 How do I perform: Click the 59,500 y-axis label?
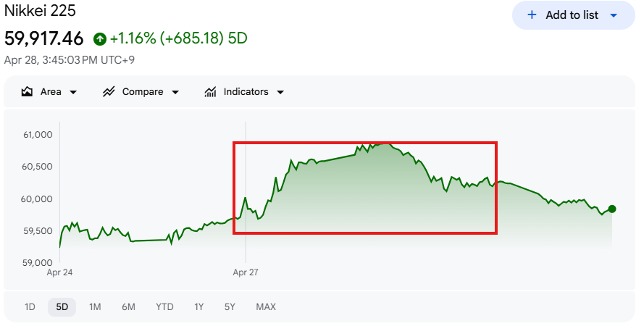pyautogui.click(x=38, y=231)
